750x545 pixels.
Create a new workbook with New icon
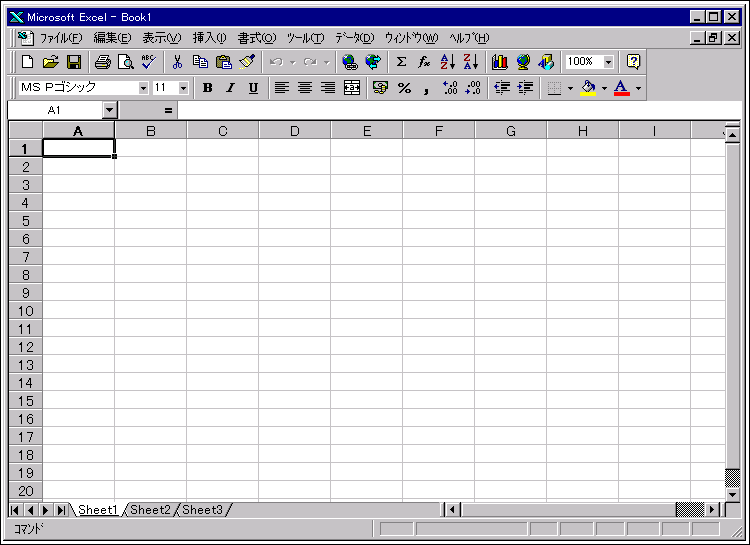(x=28, y=62)
